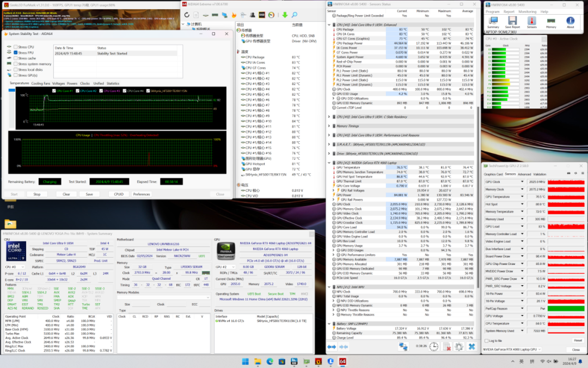Click the AIDA64 report page icon
The image size is (588, 368).
[x=196, y=15]
